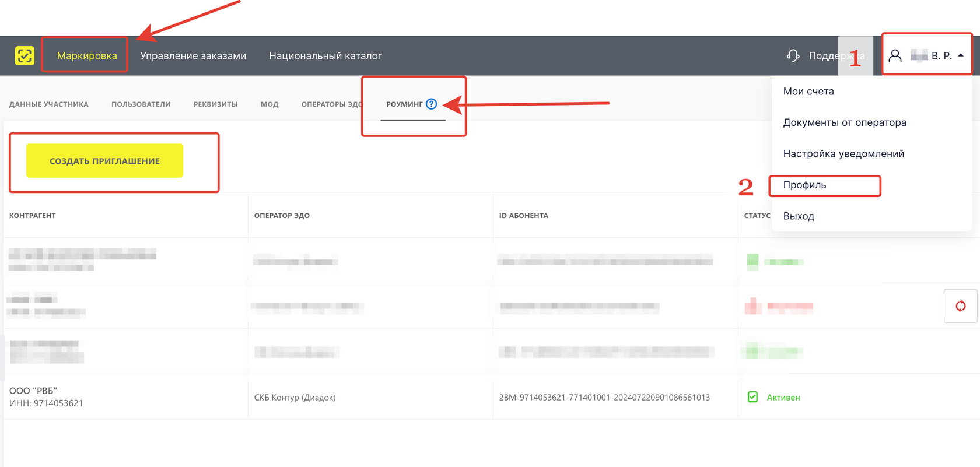Click the red refresh icon in second row
Image resolution: width=980 pixels, height=467 pixels.
961,306
